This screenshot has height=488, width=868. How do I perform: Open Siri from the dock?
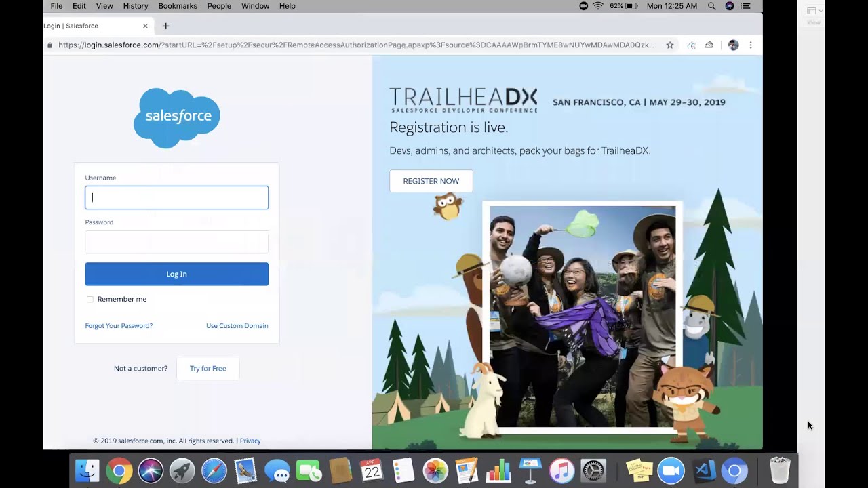click(x=151, y=471)
